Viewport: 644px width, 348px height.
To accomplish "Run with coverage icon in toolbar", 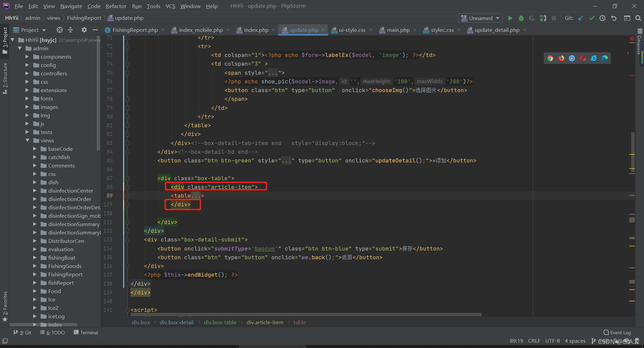I will (532, 18).
